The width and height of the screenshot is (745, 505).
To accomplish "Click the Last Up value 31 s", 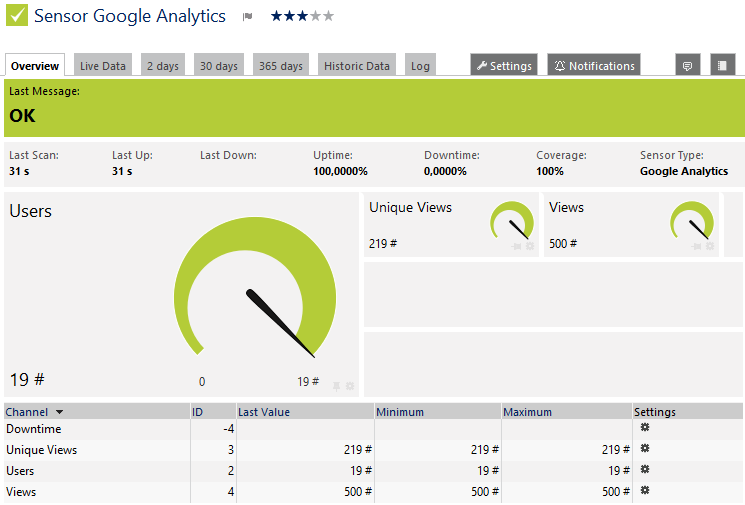I will pyautogui.click(x=122, y=171).
